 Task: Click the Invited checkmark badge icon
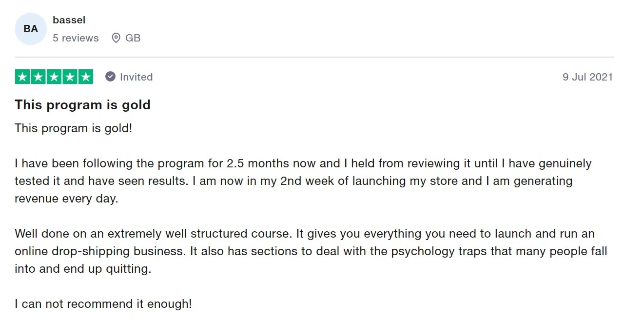(x=111, y=77)
